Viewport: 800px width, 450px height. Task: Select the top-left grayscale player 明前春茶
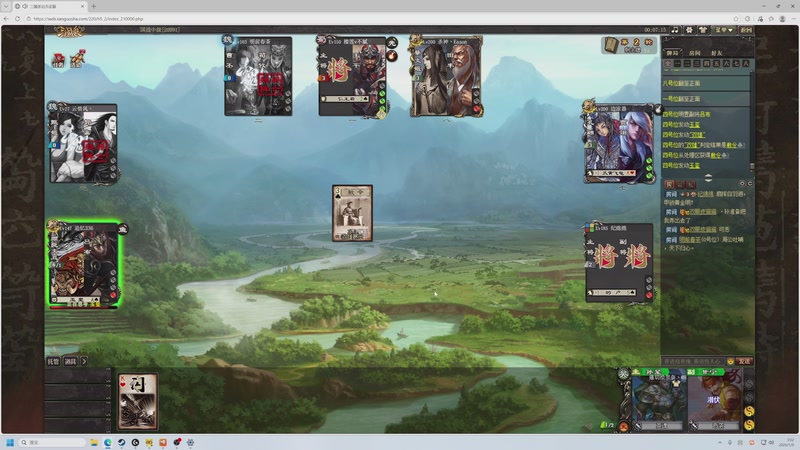[258, 76]
